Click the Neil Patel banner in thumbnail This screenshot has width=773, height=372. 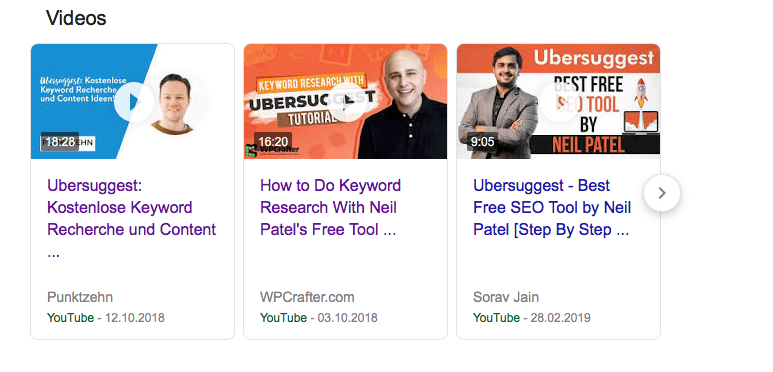click(588, 145)
